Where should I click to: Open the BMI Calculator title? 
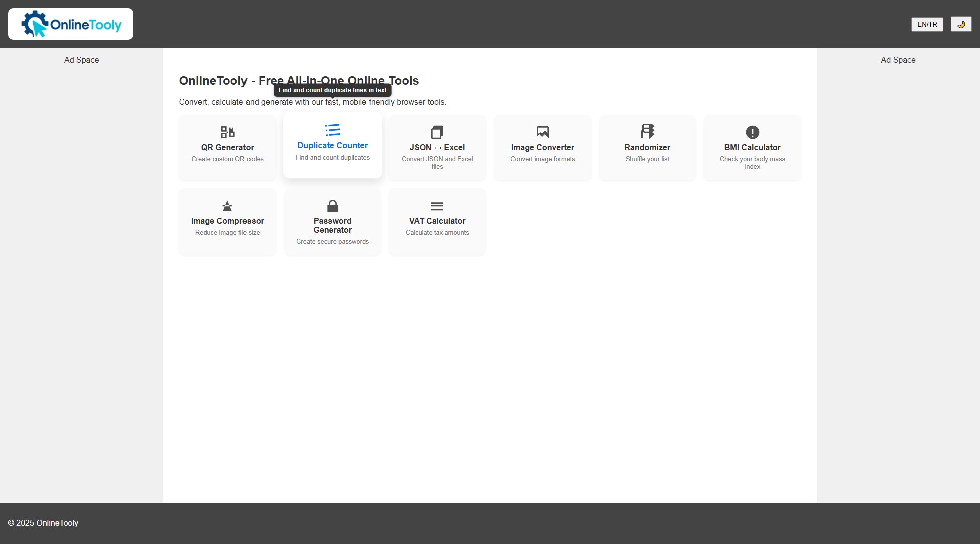click(753, 147)
